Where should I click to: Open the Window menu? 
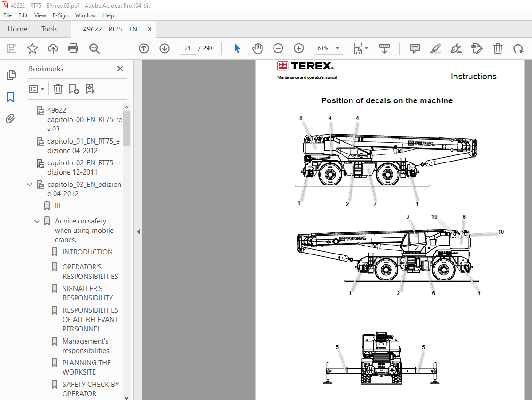pos(86,15)
